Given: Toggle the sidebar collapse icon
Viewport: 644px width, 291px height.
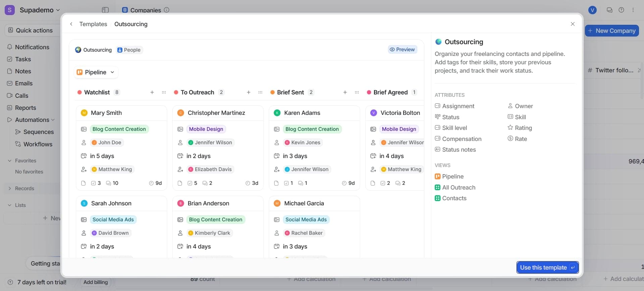Looking at the screenshot, I should tap(105, 10).
